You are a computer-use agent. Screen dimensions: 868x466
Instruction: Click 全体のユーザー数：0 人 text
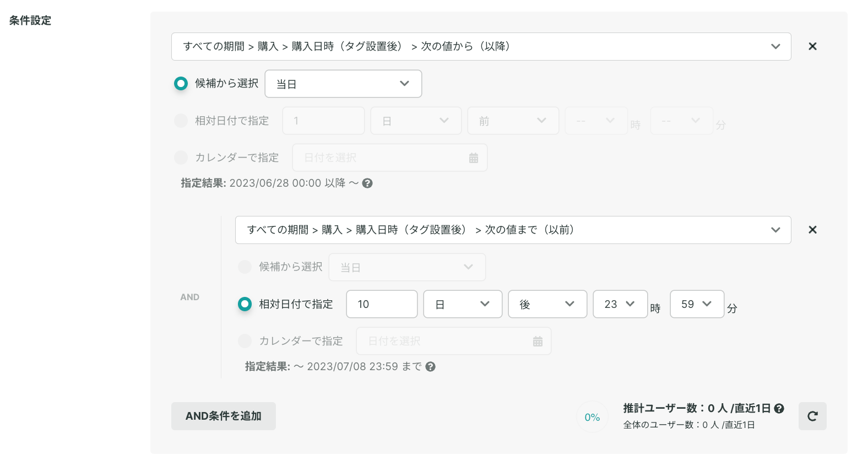point(689,425)
